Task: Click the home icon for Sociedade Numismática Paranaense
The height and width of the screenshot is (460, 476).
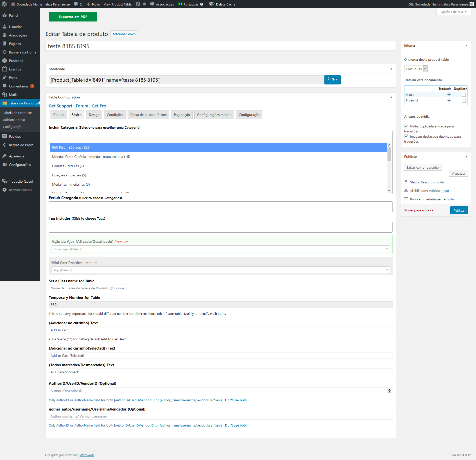Action: pos(13,4)
